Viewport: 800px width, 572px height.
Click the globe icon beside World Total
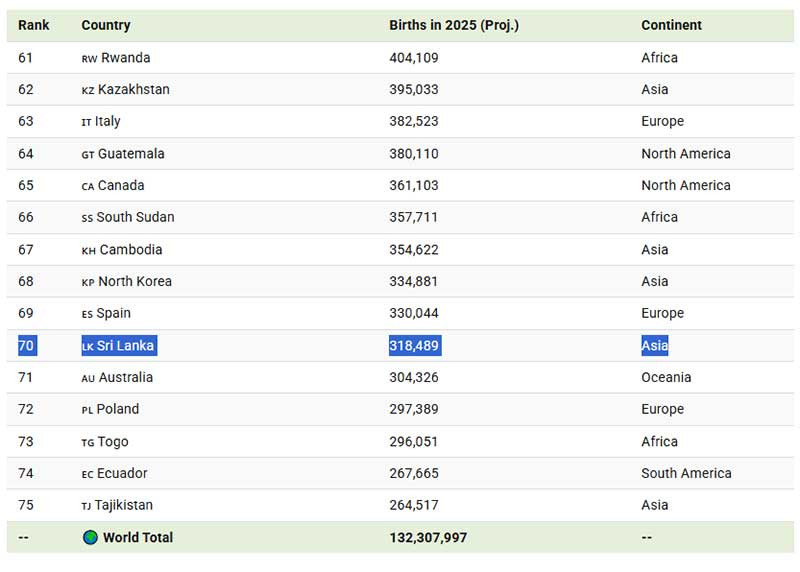90,537
